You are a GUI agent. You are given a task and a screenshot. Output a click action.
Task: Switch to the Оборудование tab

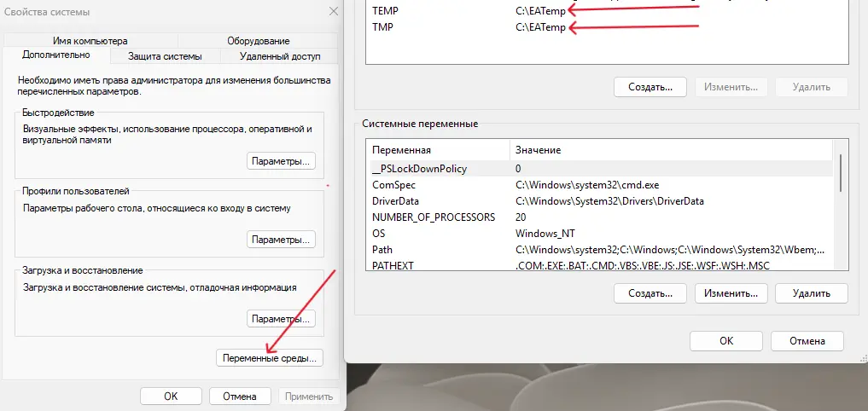point(258,41)
